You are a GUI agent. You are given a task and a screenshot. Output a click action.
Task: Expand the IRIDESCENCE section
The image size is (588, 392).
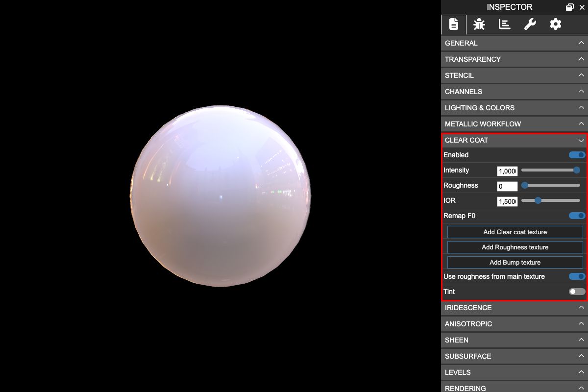coord(514,308)
